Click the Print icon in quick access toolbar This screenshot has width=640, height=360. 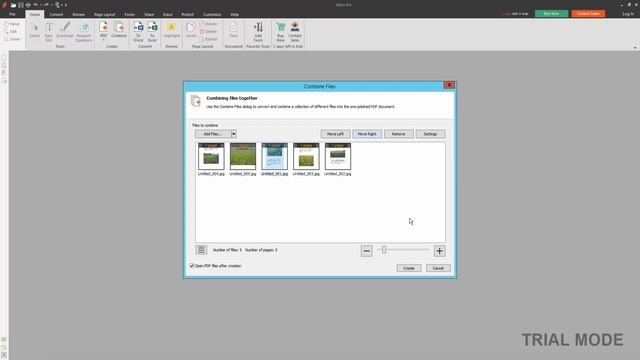[x=28, y=5]
